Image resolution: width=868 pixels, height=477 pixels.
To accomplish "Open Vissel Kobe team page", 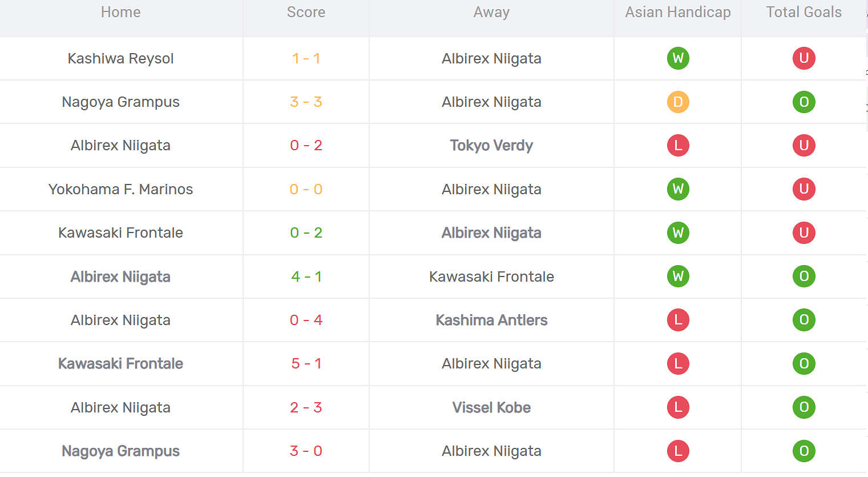I will click(x=491, y=407).
